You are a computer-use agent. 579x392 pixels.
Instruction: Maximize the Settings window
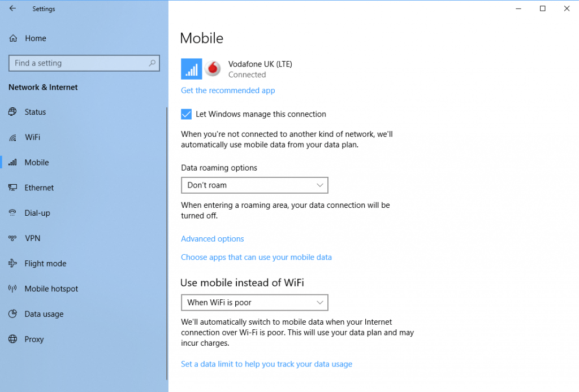[542, 8]
